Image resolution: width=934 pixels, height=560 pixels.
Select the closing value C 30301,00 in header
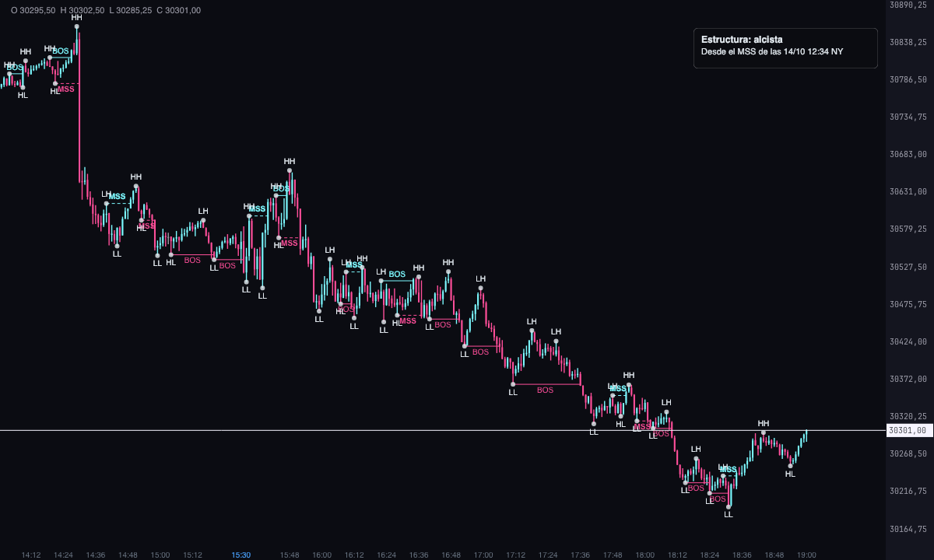177,10
